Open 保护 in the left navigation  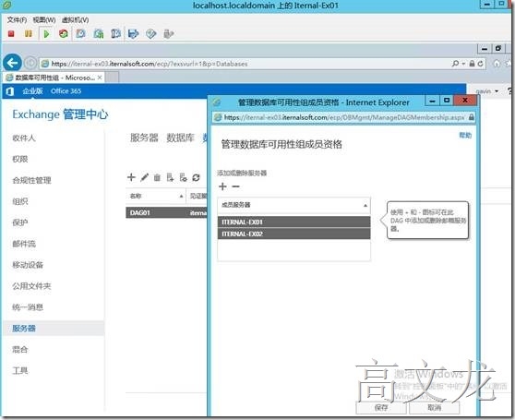(x=20, y=222)
